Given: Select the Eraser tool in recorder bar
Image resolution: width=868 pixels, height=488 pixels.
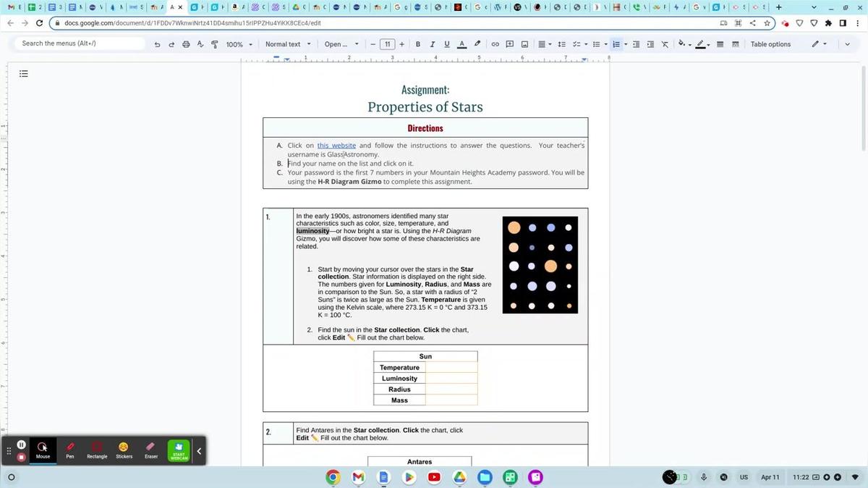Looking at the screenshot, I should coord(150,450).
